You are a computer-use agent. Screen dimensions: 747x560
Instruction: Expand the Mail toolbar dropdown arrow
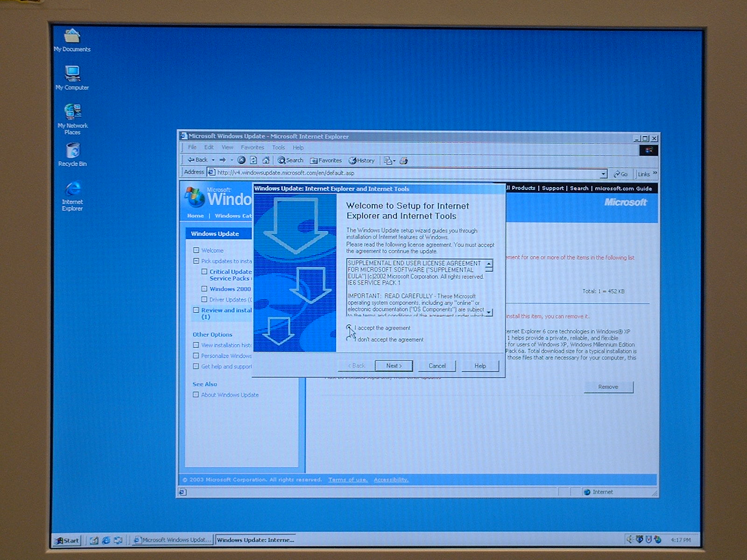click(x=394, y=161)
